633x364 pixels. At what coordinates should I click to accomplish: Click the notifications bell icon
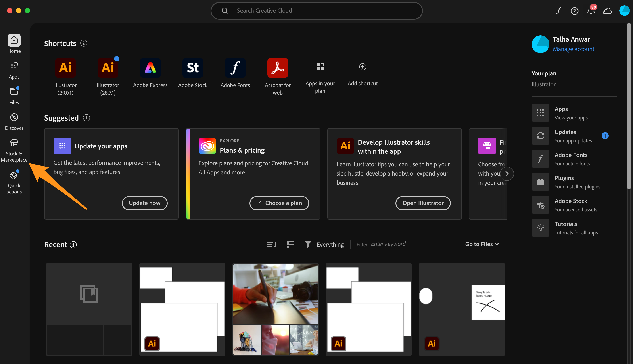pos(591,11)
